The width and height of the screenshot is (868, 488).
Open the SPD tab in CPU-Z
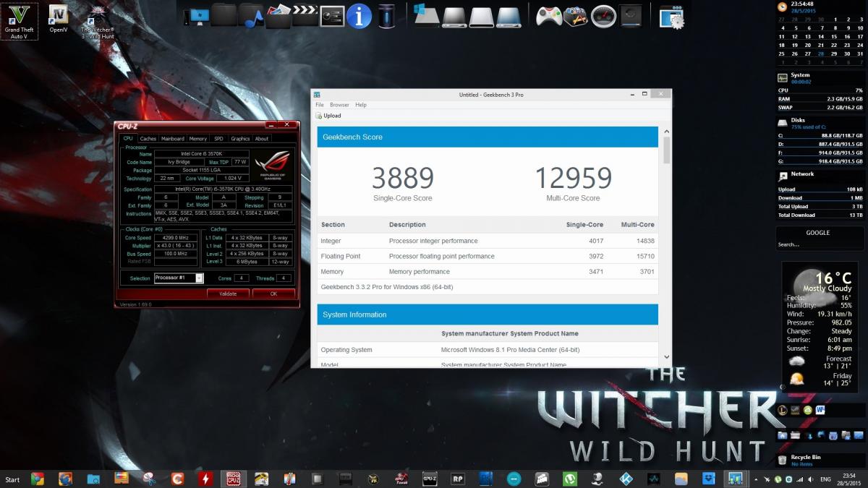(x=218, y=139)
